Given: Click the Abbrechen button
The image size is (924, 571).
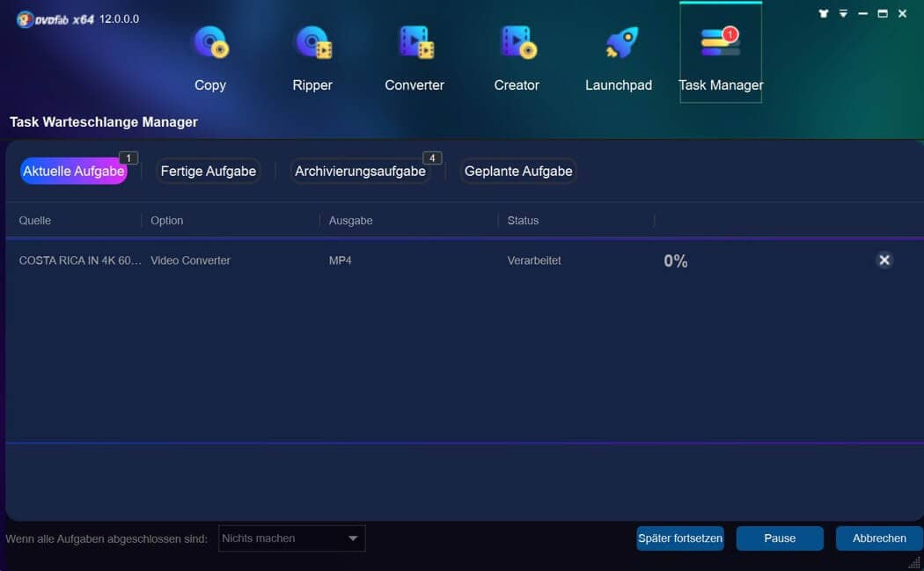Looking at the screenshot, I should (x=878, y=538).
